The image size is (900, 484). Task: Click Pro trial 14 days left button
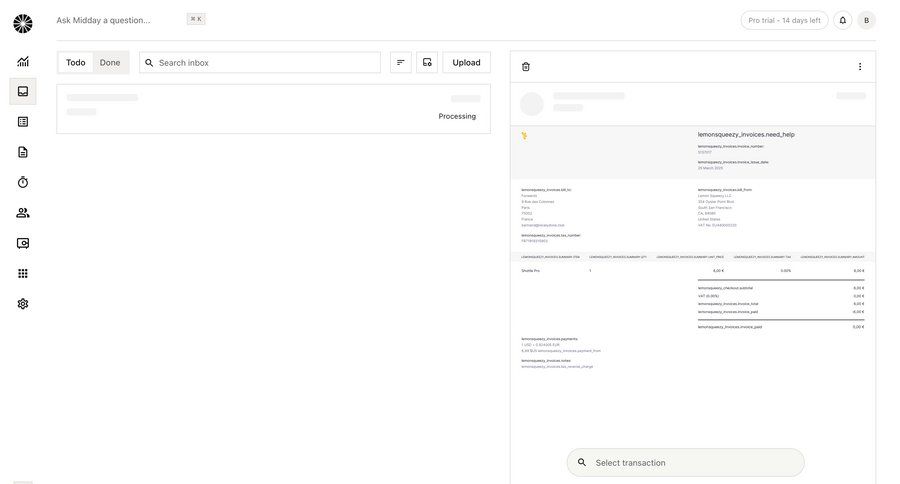[x=784, y=20]
